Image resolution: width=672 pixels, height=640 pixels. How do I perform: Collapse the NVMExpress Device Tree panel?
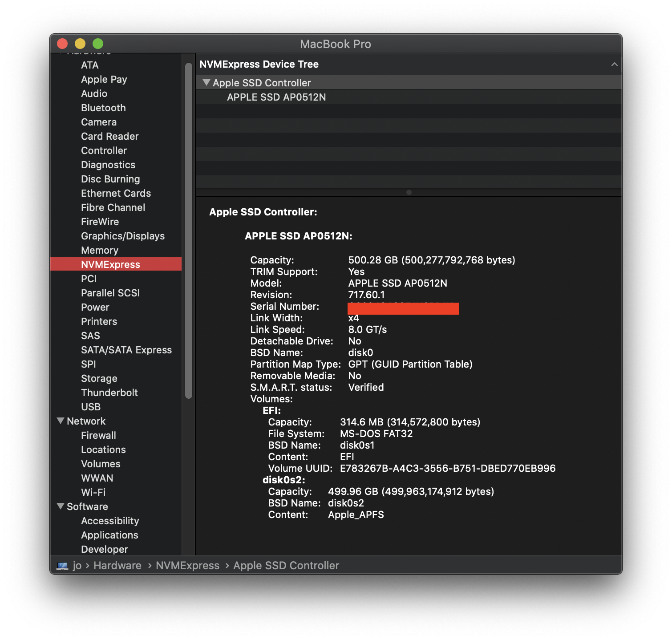coord(615,64)
